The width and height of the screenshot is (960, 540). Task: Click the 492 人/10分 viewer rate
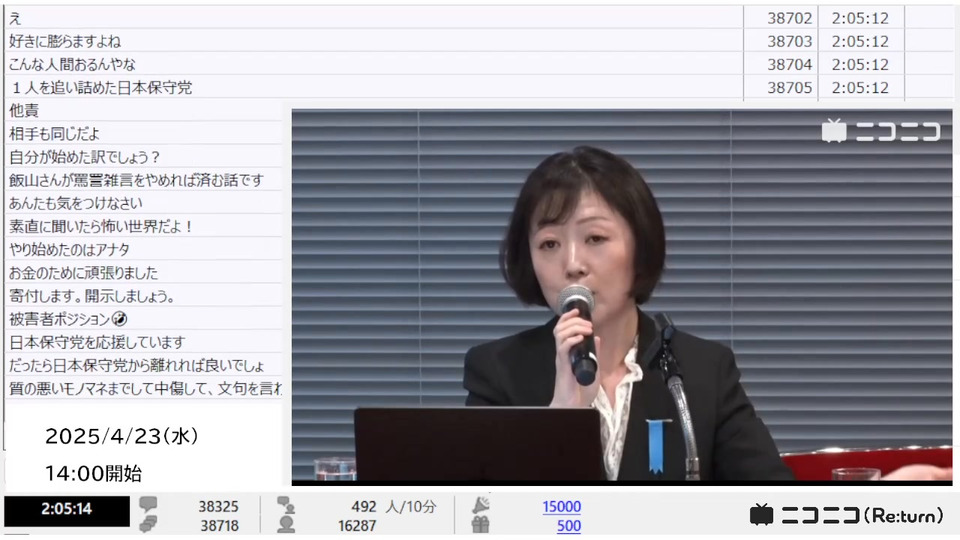pyautogui.click(x=394, y=506)
